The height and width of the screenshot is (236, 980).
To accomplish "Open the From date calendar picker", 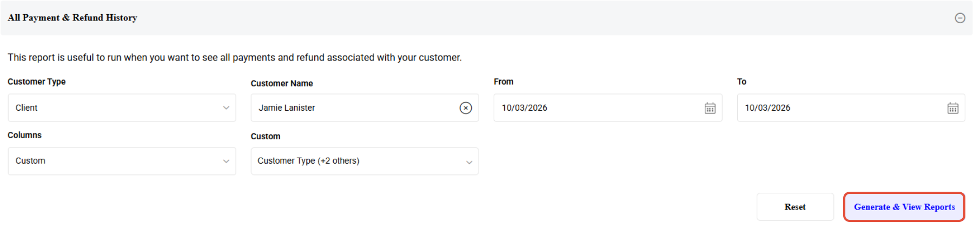I will 710,109.
